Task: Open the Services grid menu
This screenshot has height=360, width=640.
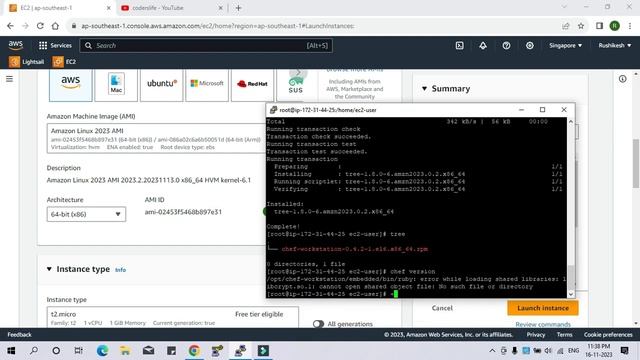Action: [x=55, y=45]
